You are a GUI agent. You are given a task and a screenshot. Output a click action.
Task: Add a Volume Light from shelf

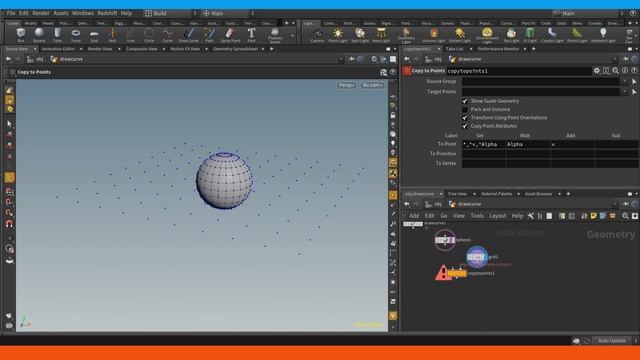433,35
